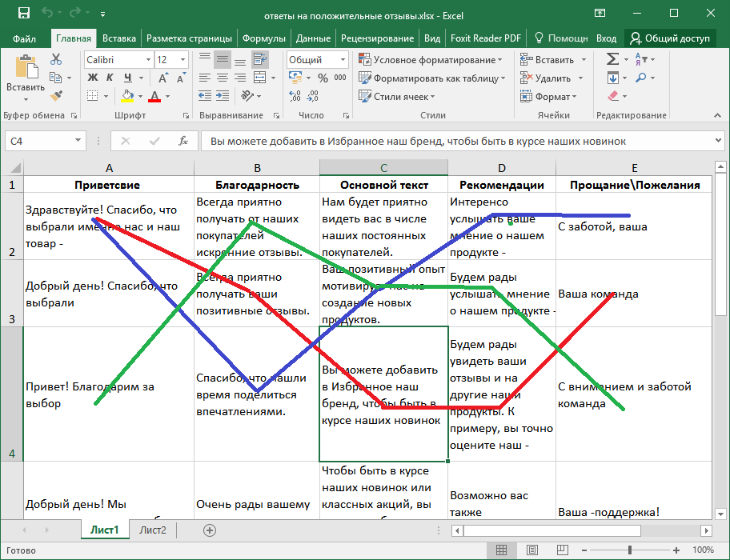Click Insert Function fx icon
This screenshot has height=560, width=730.
coord(183,141)
